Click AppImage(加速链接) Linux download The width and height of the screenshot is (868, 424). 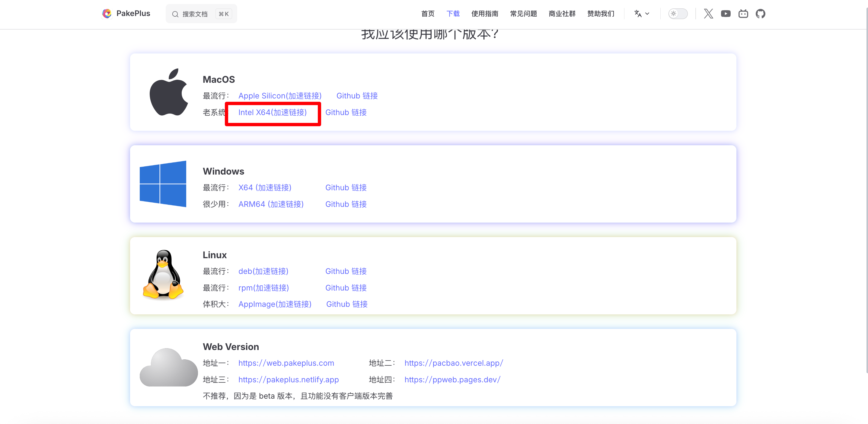tap(275, 304)
